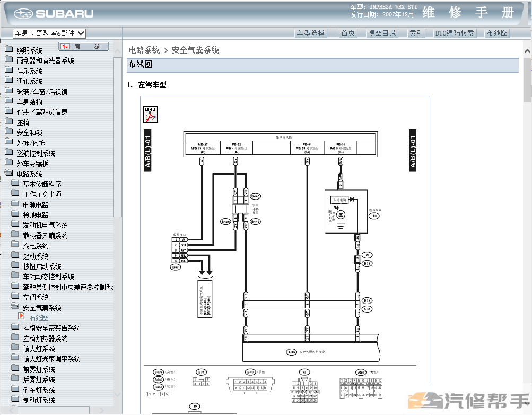532x415 pixels.
Task: Click 外车身镶板 folder icon
Action: 9,163
